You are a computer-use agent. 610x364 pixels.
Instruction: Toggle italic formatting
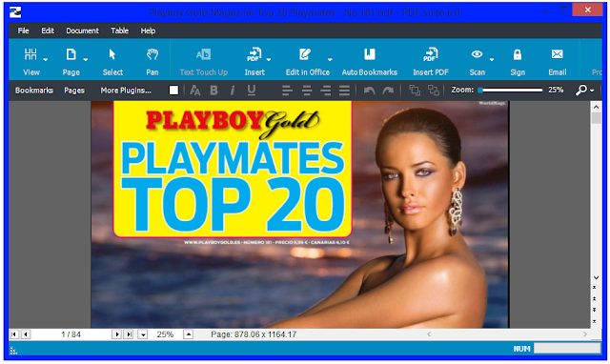tap(233, 91)
